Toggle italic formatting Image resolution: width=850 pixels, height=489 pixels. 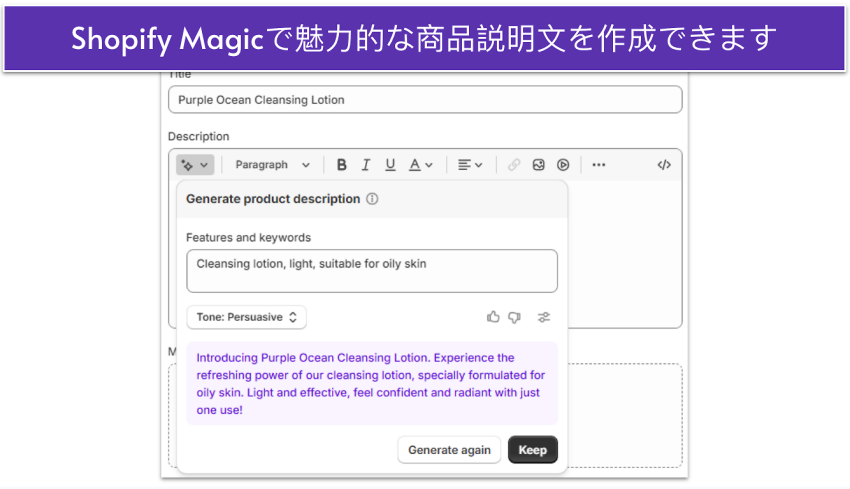click(366, 165)
